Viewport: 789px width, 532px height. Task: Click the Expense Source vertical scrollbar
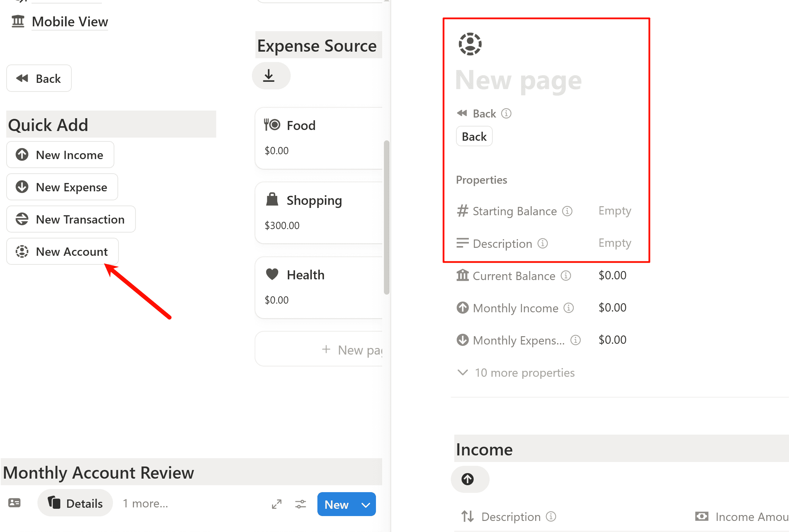(386, 217)
